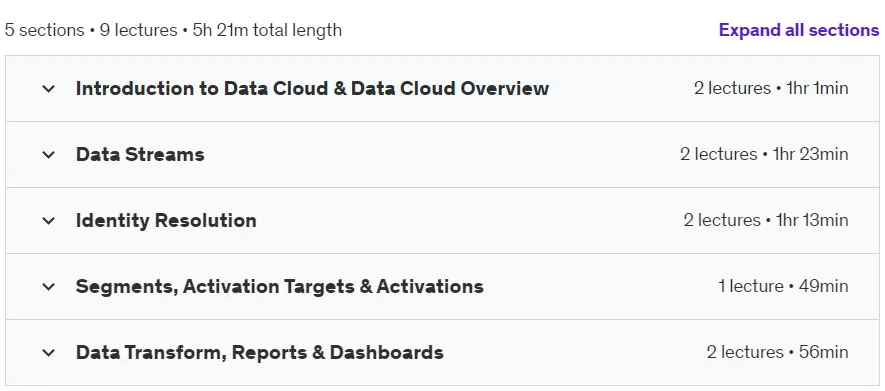Click the 5h 21m total length text
The image size is (885, 391).
pyautogui.click(x=267, y=30)
